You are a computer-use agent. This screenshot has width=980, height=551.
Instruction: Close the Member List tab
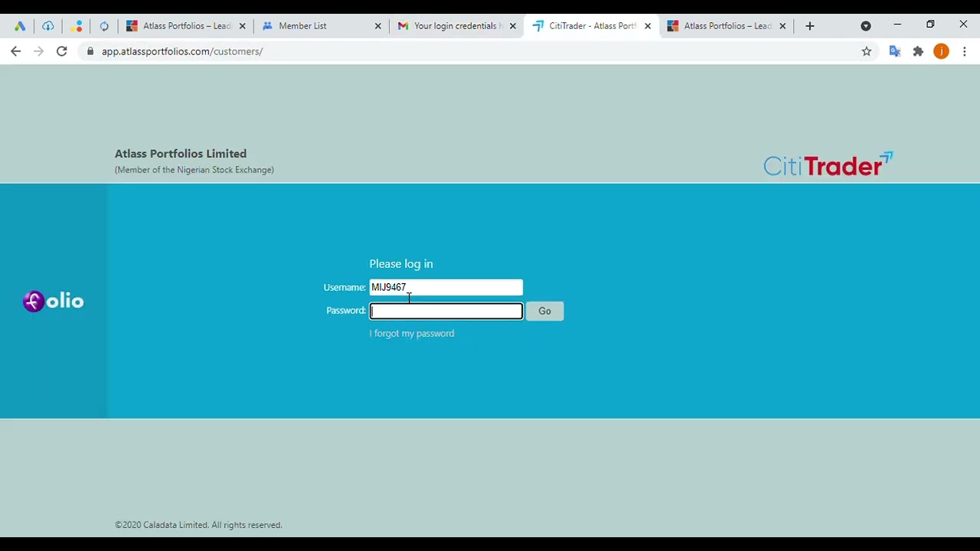(x=377, y=26)
